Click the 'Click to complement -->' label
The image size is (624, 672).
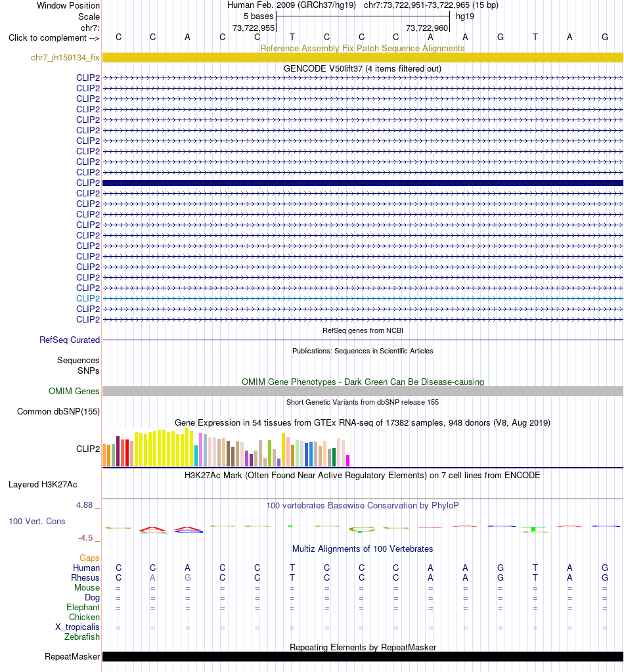point(54,37)
